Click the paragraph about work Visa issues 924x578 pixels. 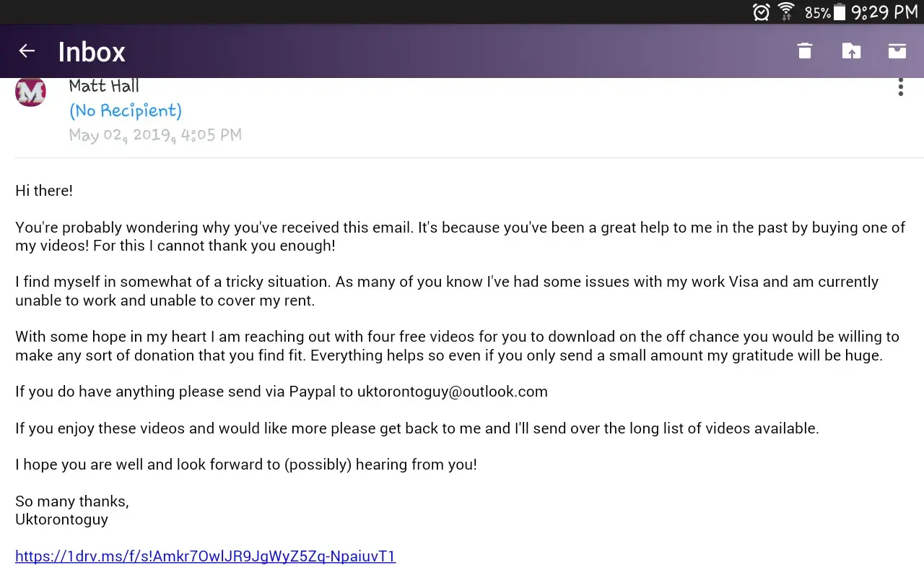coord(447,290)
